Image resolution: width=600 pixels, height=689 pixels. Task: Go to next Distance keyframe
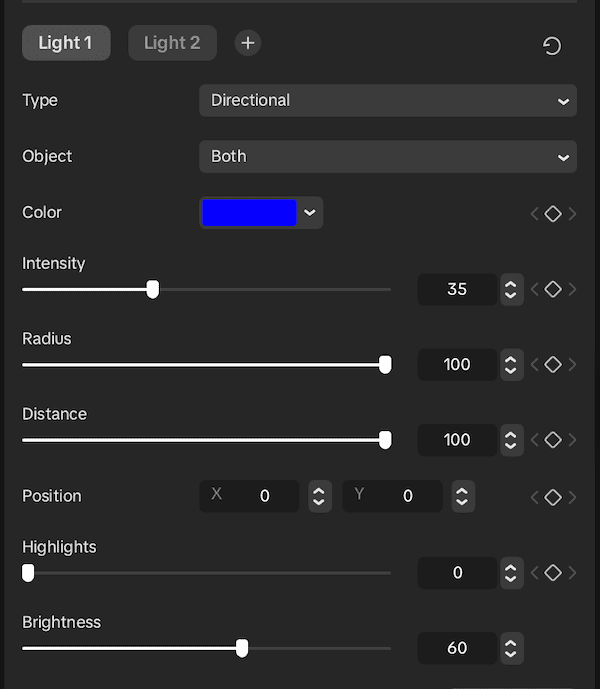(572, 440)
